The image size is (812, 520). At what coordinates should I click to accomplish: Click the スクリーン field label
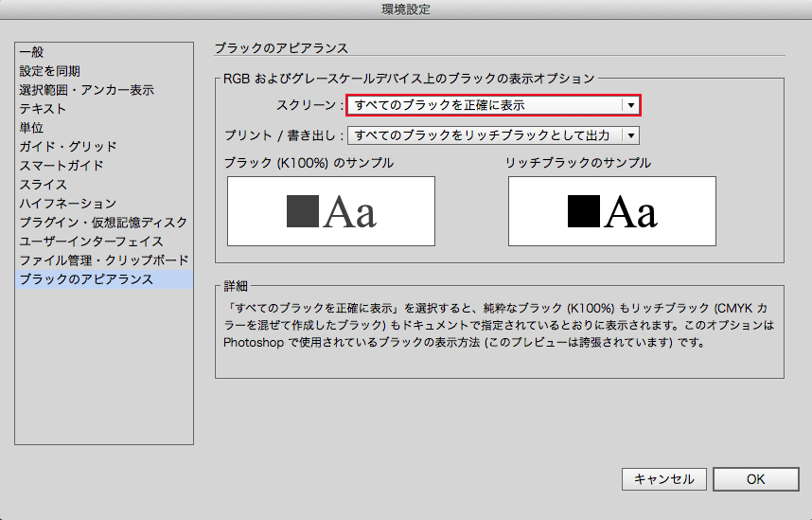click(309, 105)
